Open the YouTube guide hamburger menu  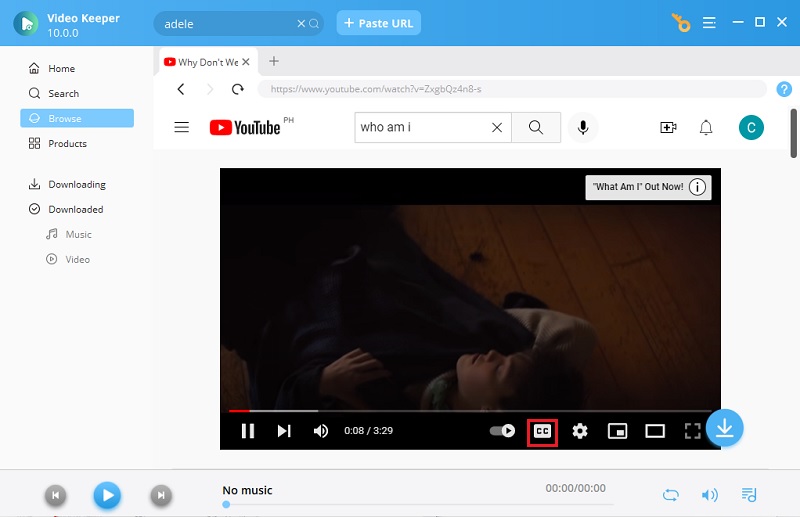[x=182, y=127]
